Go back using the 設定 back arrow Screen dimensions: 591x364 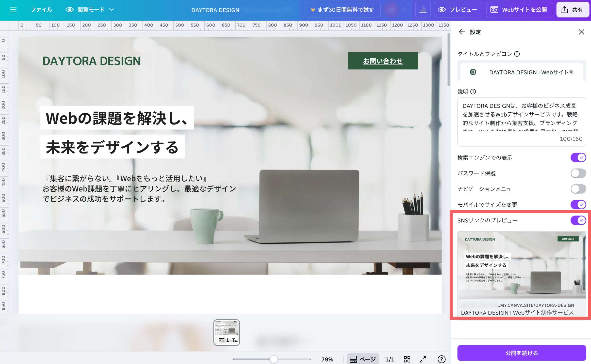coord(462,32)
